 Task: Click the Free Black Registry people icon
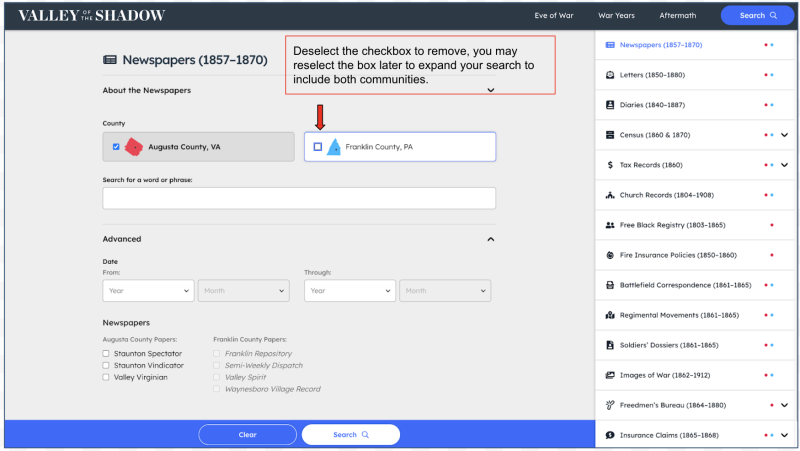(x=610, y=225)
